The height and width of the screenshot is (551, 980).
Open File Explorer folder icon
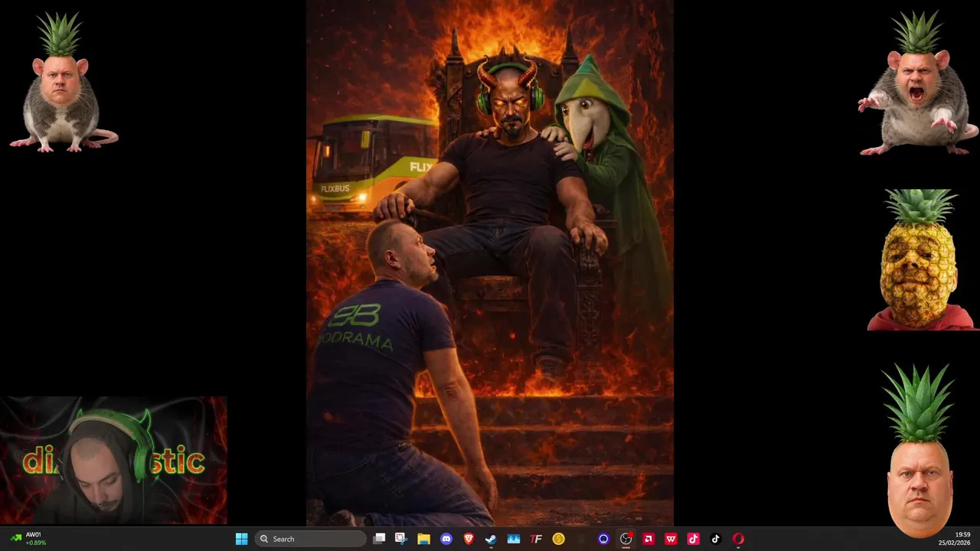pyautogui.click(x=423, y=539)
